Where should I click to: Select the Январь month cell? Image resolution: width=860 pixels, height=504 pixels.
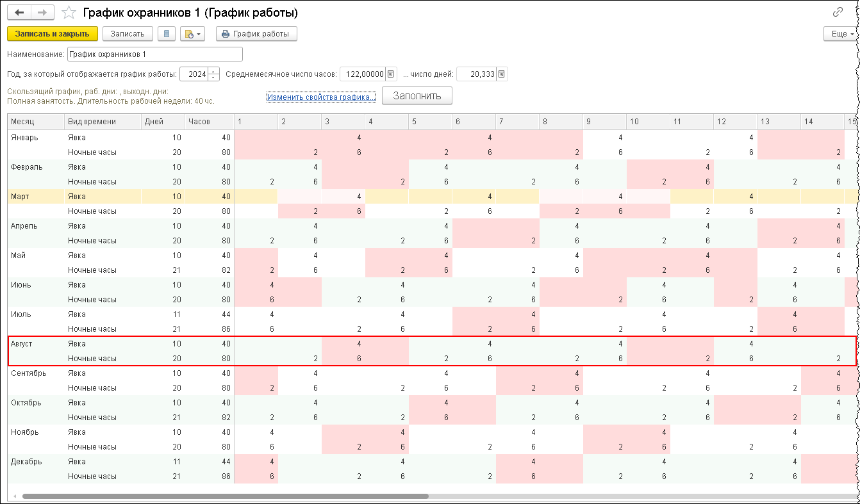tap(36, 137)
